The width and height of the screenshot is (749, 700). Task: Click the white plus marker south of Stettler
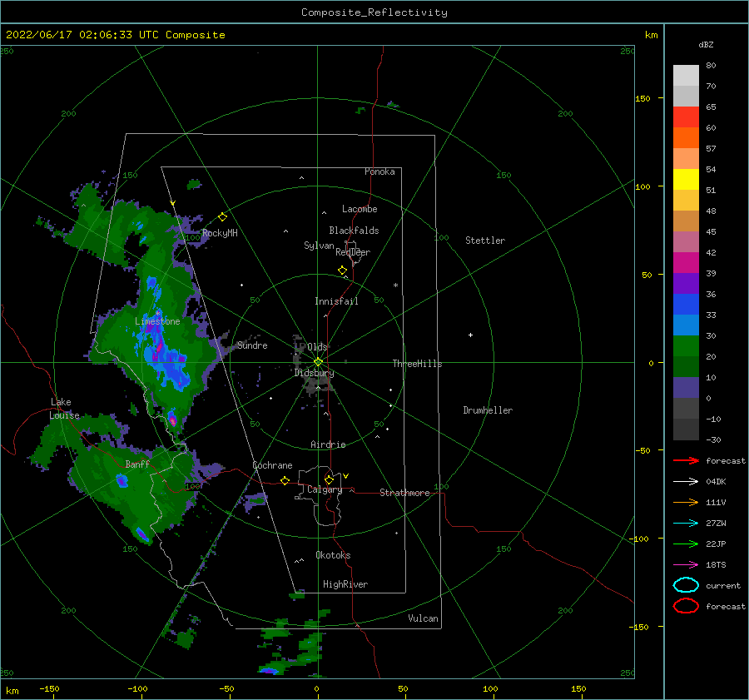470,335
